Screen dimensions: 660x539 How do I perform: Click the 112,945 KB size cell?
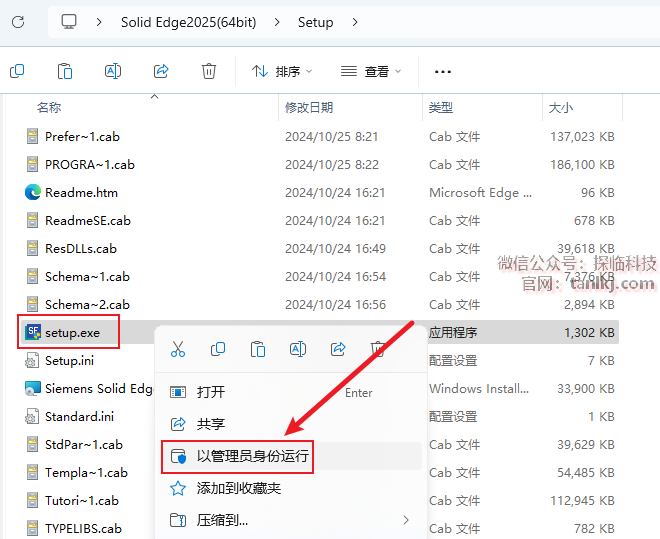click(x=583, y=501)
